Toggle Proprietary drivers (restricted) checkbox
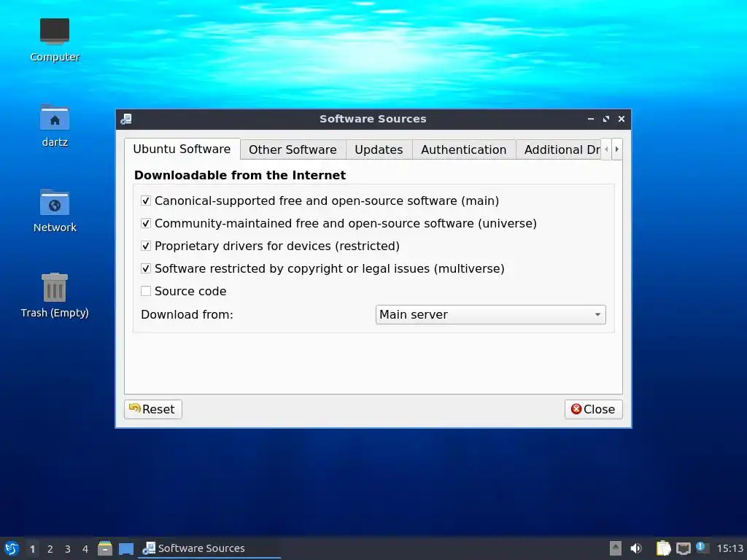This screenshot has width=747, height=560. click(146, 246)
